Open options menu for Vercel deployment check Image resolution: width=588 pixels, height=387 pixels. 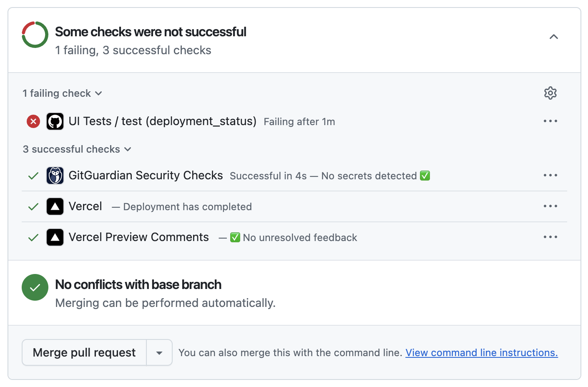(x=550, y=206)
